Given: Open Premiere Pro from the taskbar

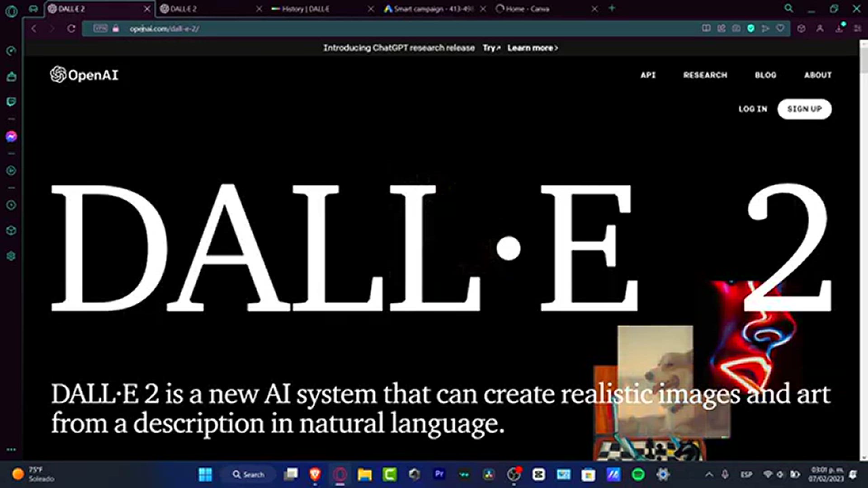Looking at the screenshot, I should [439, 474].
